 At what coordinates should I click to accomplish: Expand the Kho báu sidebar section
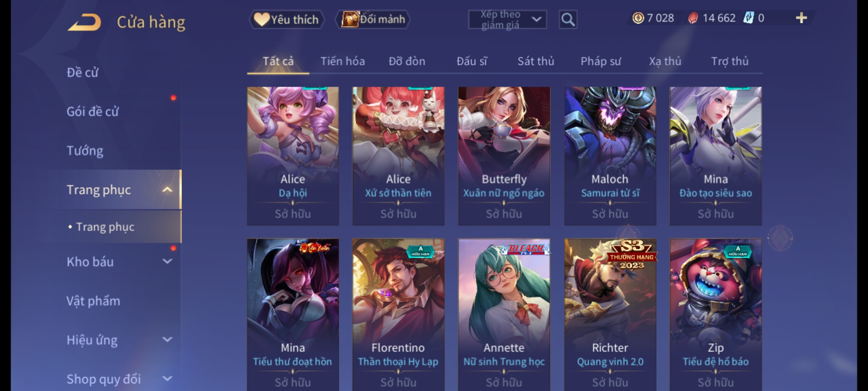tap(167, 261)
